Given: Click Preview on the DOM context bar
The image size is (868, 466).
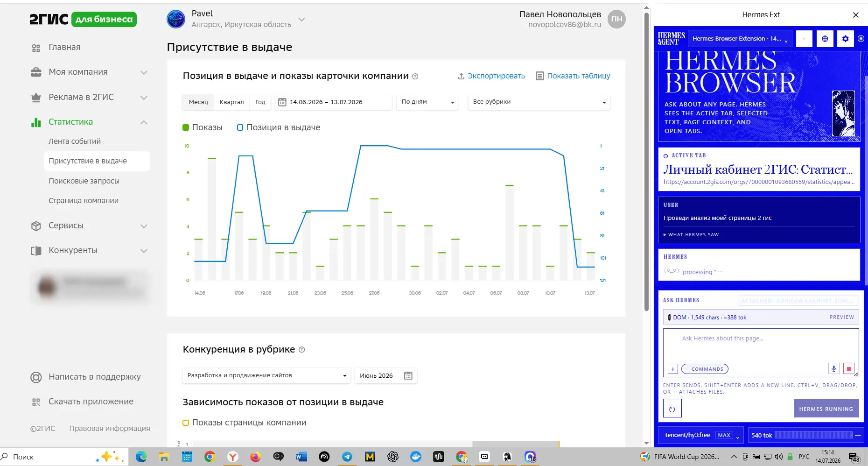Looking at the screenshot, I should pyautogui.click(x=841, y=318).
